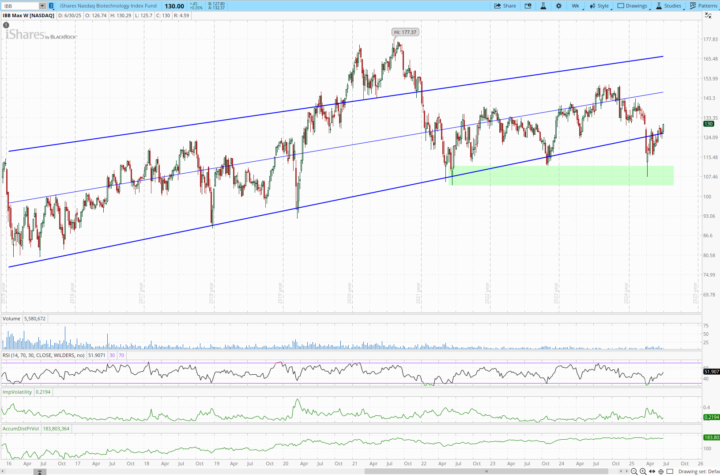Click the flask icon next to the gear

click(x=543, y=6)
